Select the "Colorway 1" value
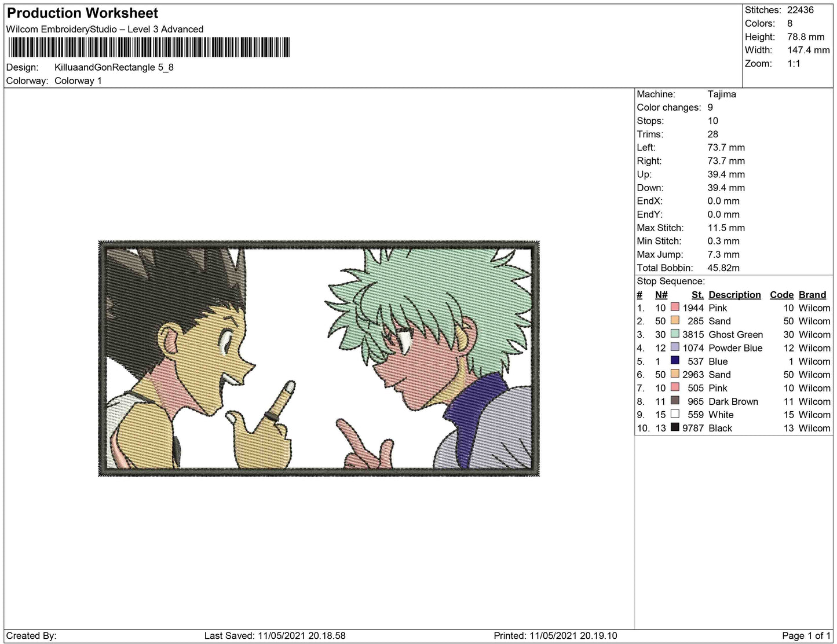Screen dimensions: 837x644 point(78,80)
